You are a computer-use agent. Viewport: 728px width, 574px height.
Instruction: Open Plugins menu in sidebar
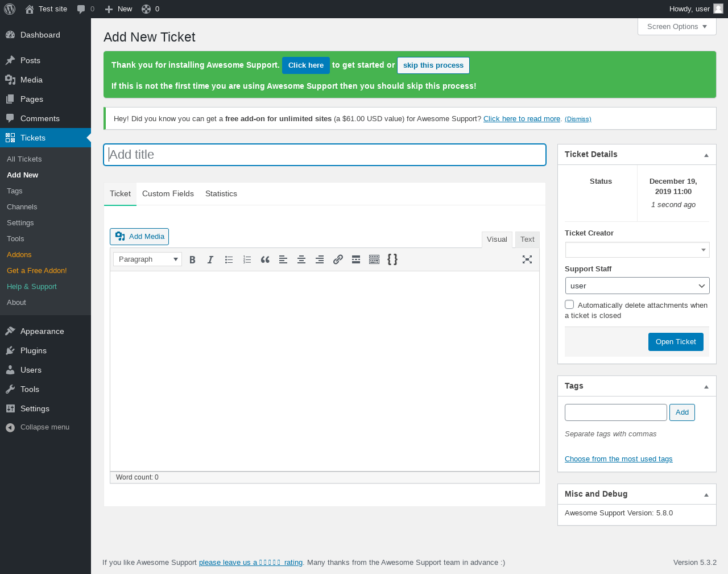tap(45, 350)
